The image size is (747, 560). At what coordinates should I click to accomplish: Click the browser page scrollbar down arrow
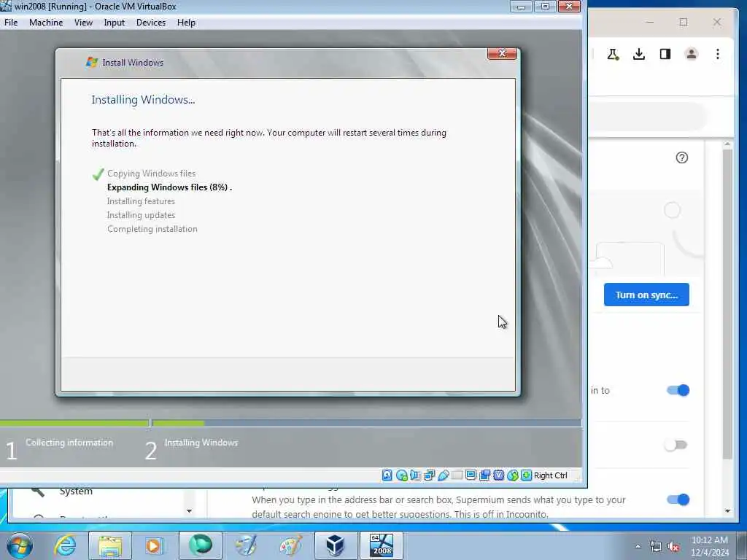[727, 511]
